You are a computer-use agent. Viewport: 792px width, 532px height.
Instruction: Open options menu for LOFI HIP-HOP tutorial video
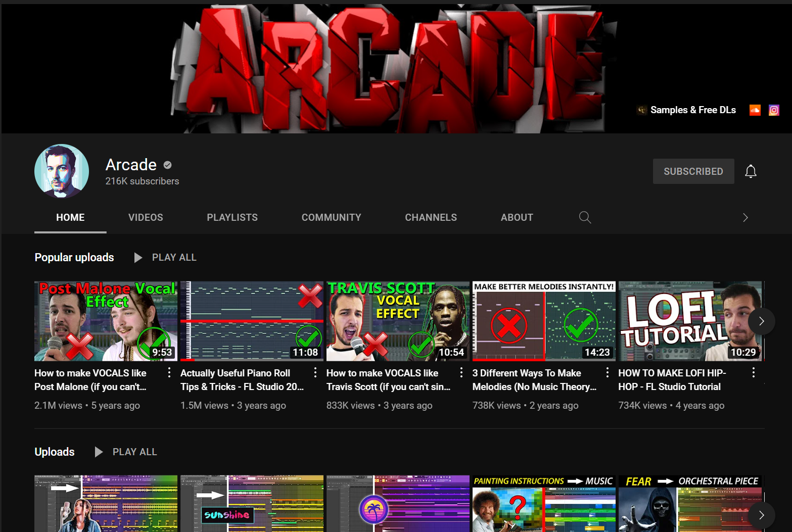click(753, 373)
